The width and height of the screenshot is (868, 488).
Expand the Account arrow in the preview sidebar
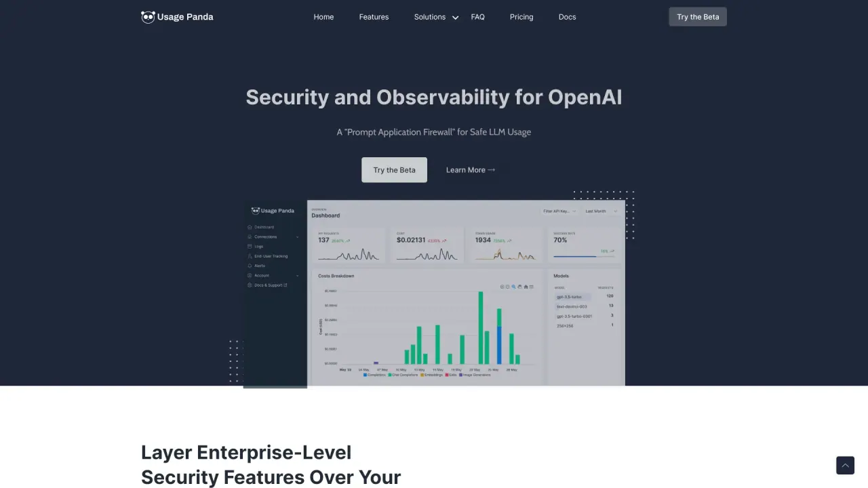click(x=298, y=276)
